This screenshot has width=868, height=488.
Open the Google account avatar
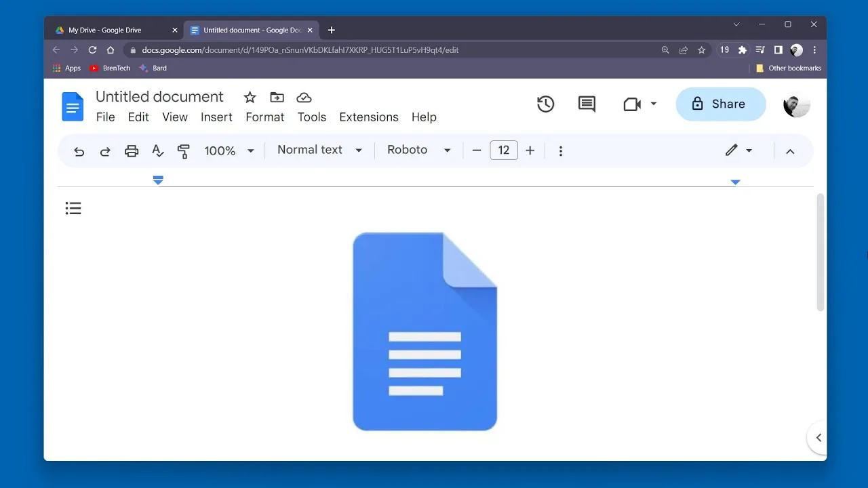coord(797,104)
